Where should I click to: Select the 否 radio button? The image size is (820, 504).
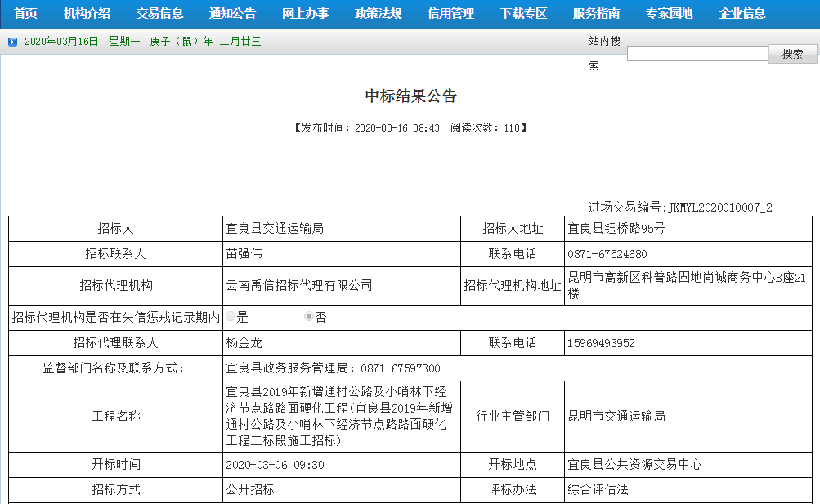308,316
